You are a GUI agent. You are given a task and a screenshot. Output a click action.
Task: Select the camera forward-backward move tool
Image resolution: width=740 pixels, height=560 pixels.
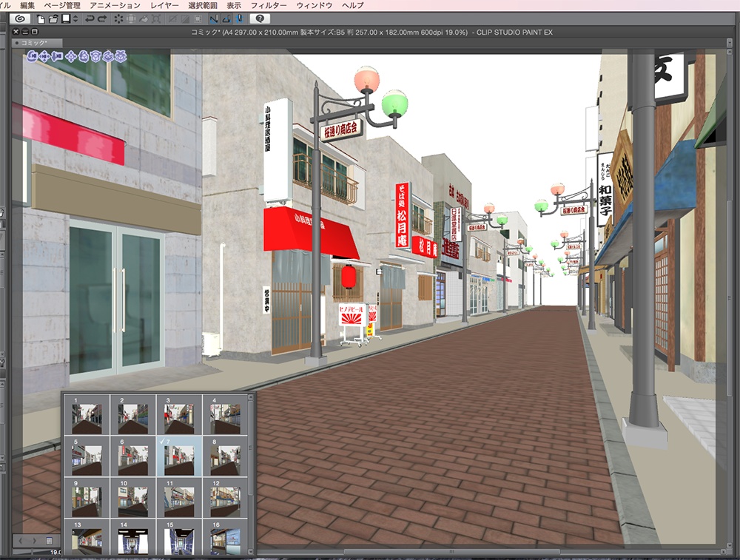(56, 57)
